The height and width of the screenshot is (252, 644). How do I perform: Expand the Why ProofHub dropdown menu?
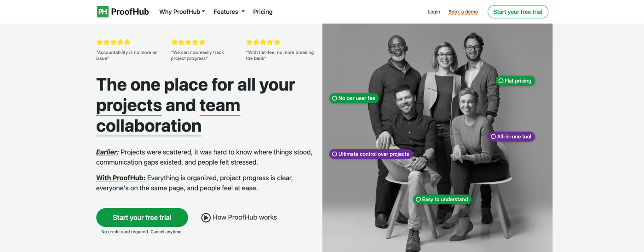[182, 12]
